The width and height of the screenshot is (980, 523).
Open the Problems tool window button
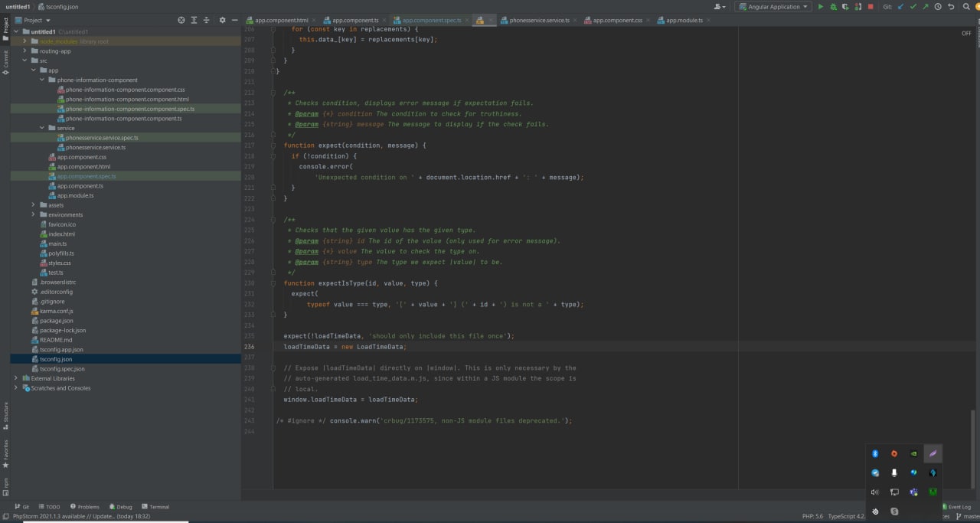tap(85, 507)
